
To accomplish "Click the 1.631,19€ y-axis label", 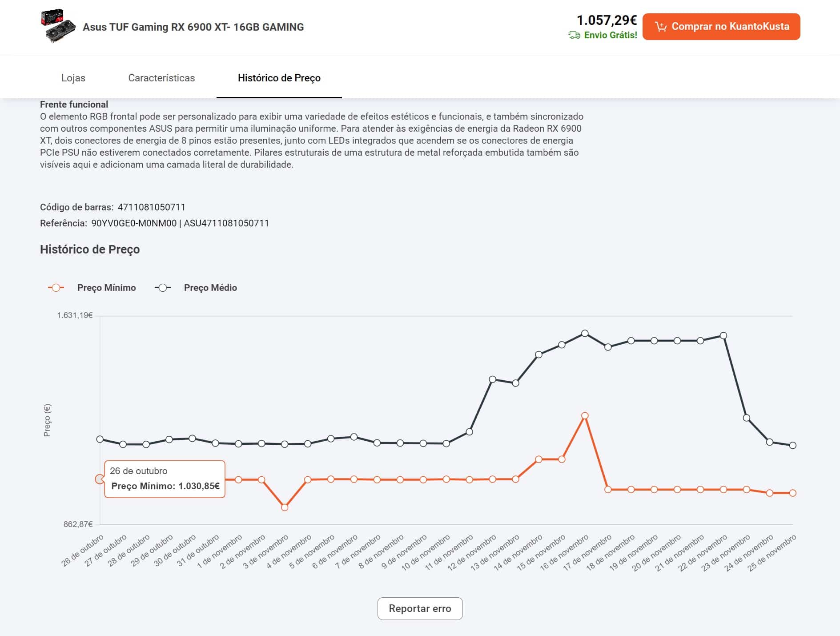I will click(75, 315).
